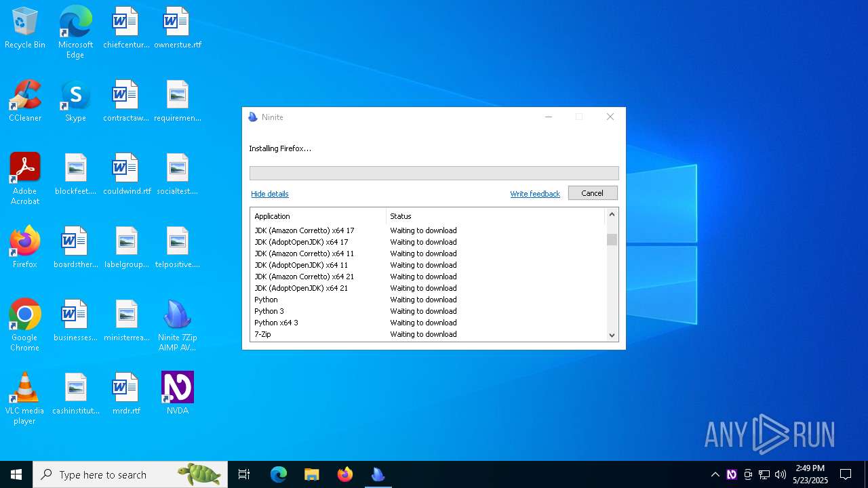Select the boardsther document icon

pyautogui.click(x=75, y=248)
